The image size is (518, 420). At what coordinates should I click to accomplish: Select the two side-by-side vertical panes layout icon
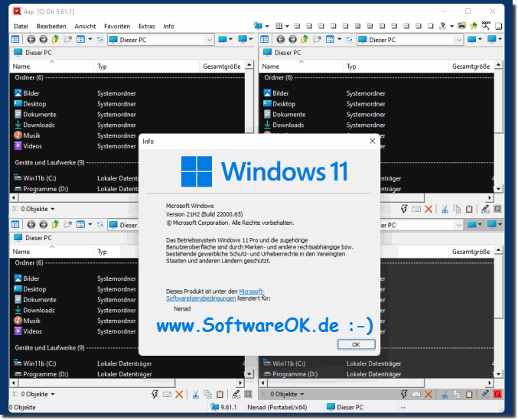(x=334, y=26)
